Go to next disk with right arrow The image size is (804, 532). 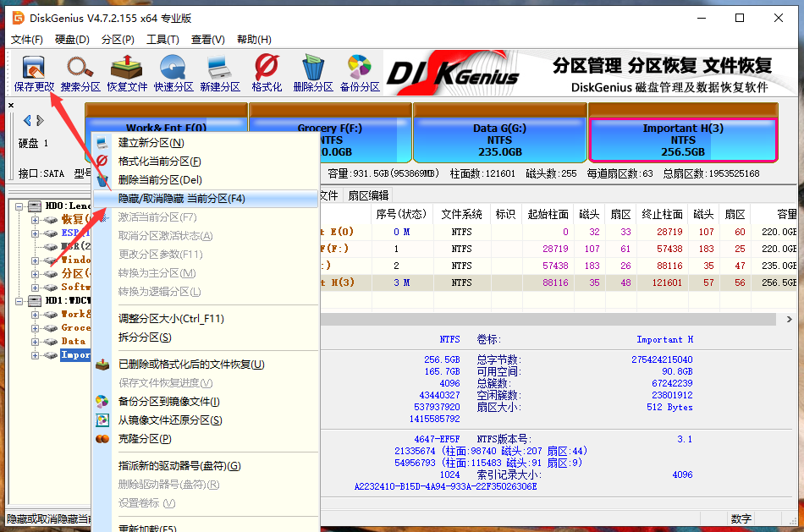pos(41,121)
